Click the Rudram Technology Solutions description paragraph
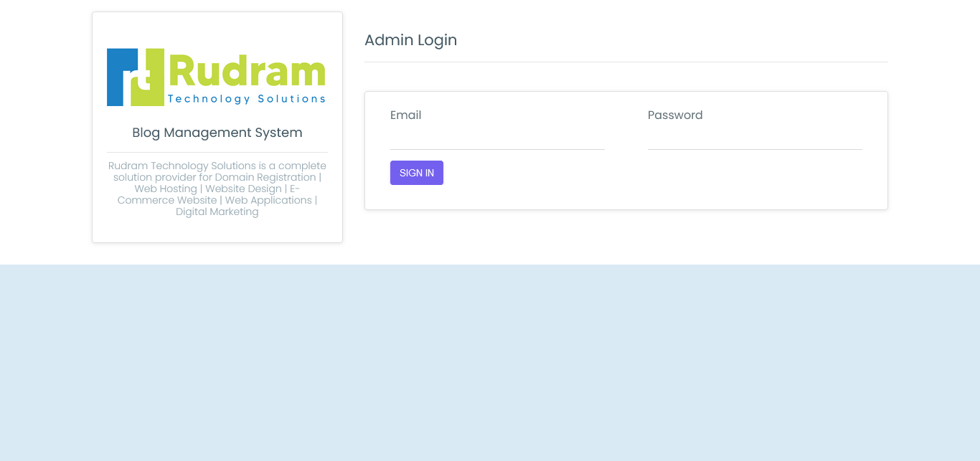 click(217, 189)
